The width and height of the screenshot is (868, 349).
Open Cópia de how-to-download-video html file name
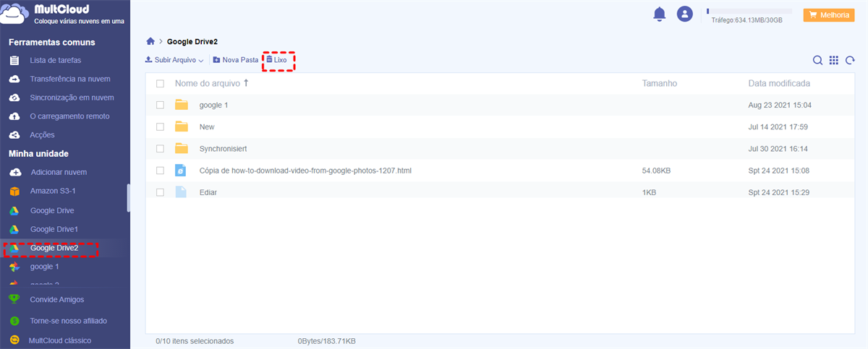point(306,171)
